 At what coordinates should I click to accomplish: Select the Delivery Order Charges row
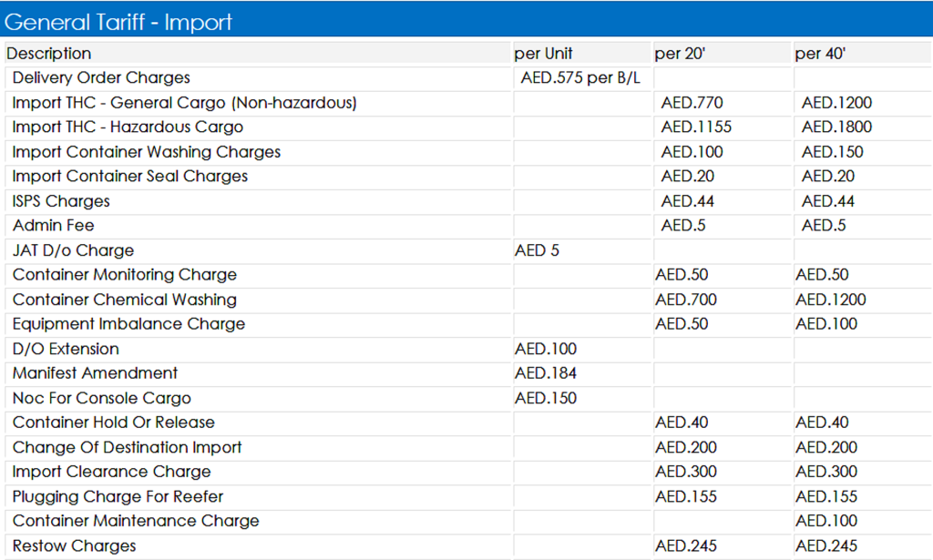point(101,78)
